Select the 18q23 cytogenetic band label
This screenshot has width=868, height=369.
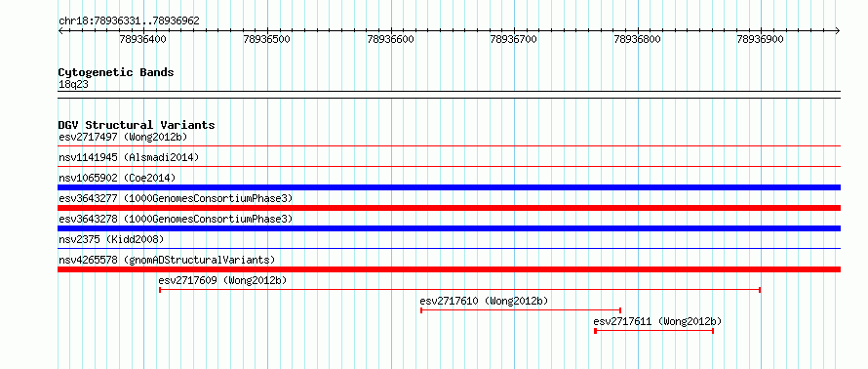[x=73, y=84]
